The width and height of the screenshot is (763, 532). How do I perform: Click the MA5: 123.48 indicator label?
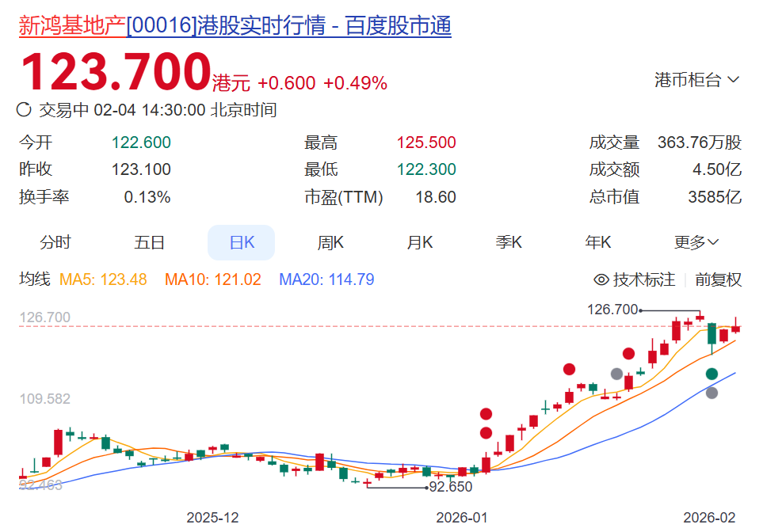point(103,279)
